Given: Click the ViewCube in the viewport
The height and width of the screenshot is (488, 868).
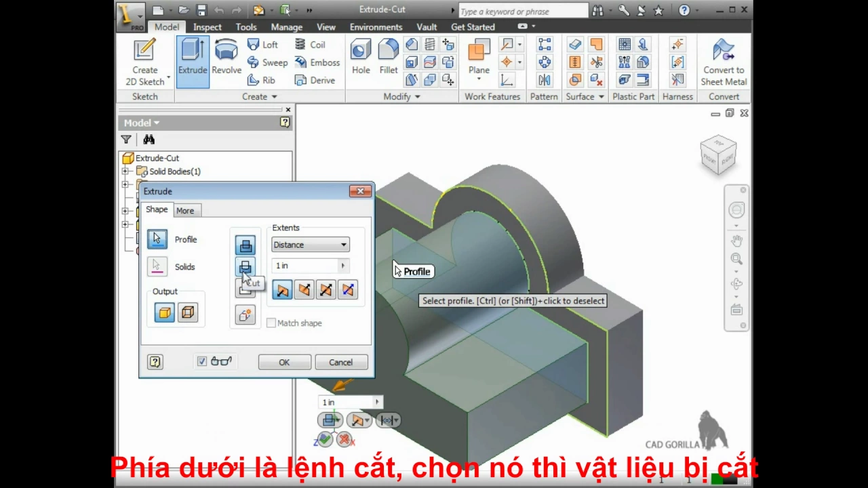Looking at the screenshot, I should point(718,155).
